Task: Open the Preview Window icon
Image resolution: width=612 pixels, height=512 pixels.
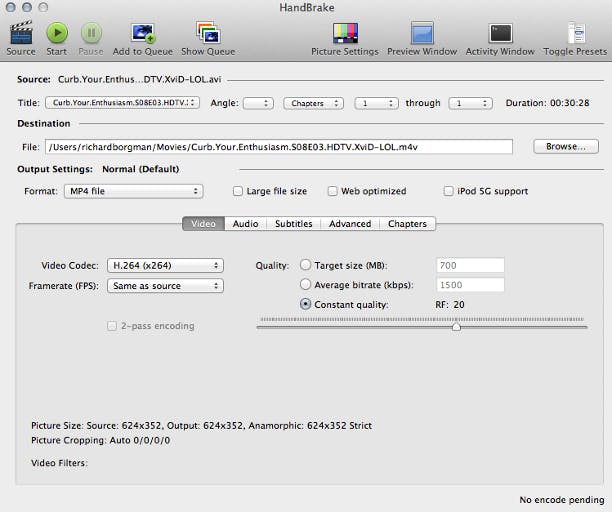Action: pyautogui.click(x=422, y=33)
